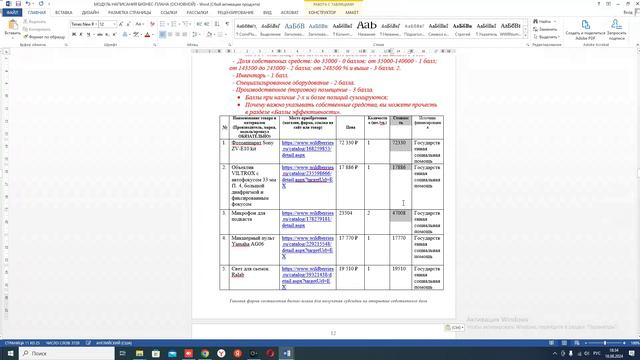Expand the Styles gallery

coord(525,36)
